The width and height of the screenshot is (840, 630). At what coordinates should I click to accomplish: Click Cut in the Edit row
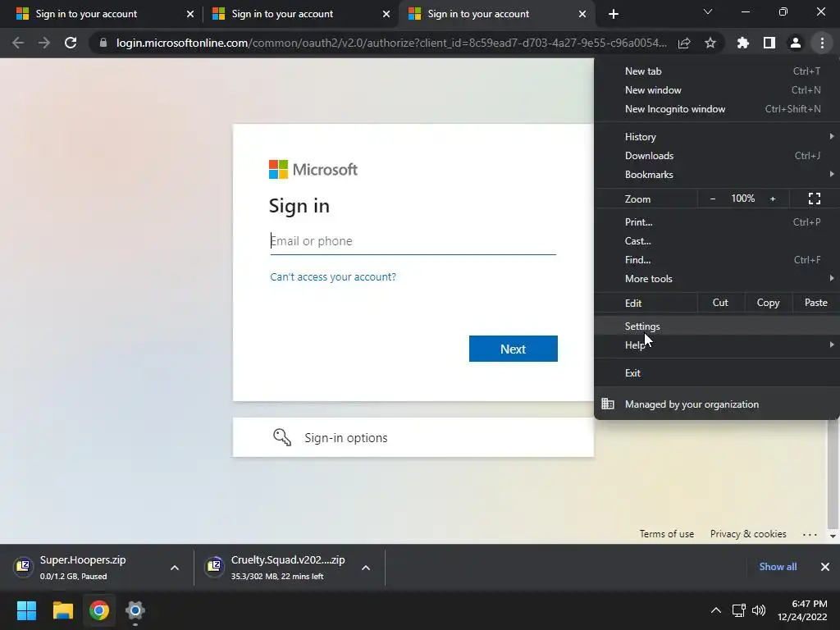point(720,303)
